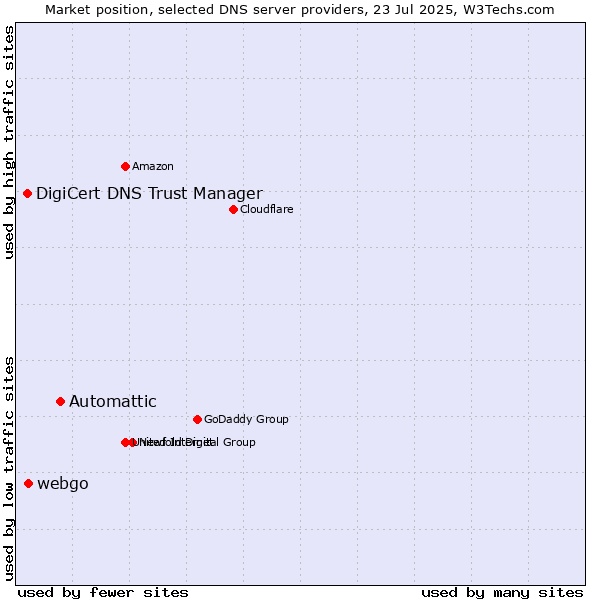Click the webgo label

[x=63, y=484]
